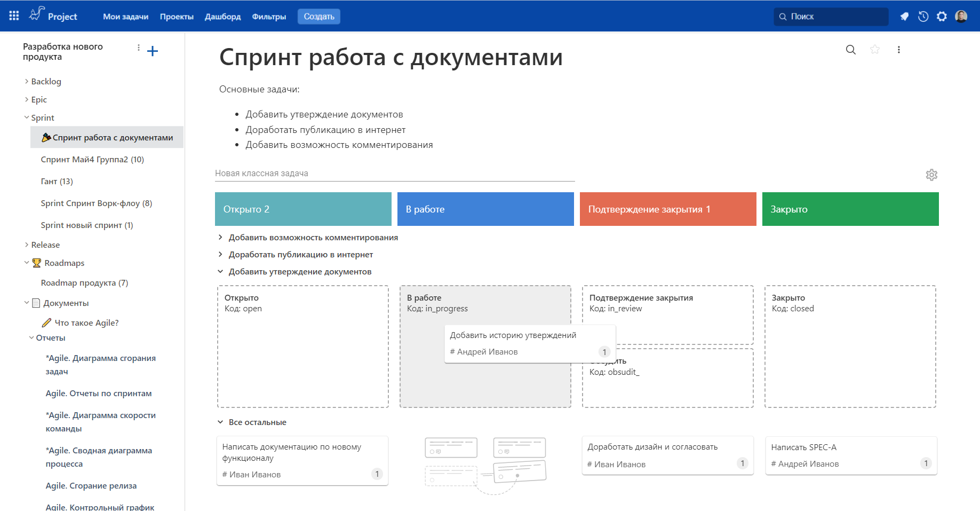Open the profile avatar menu
The height and width of the screenshot is (511, 980).
(x=962, y=16)
